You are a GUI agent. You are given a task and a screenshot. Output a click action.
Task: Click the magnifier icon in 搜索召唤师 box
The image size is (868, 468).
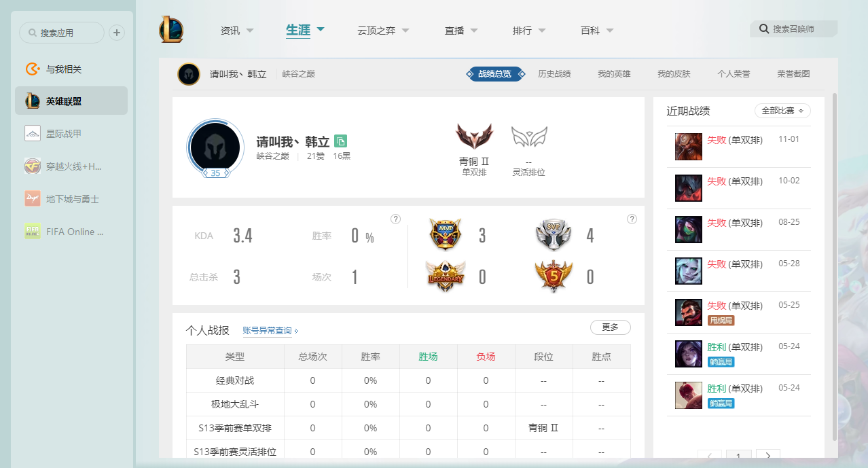(x=764, y=29)
